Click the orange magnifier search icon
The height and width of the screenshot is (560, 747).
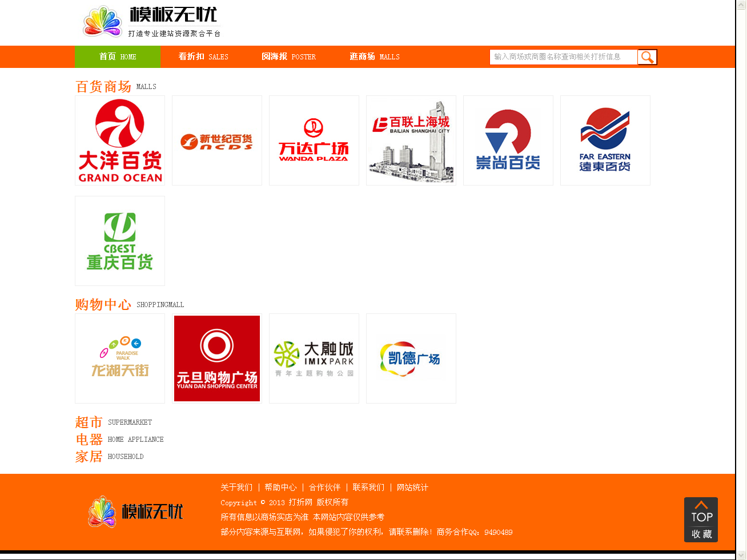[x=647, y=57]
